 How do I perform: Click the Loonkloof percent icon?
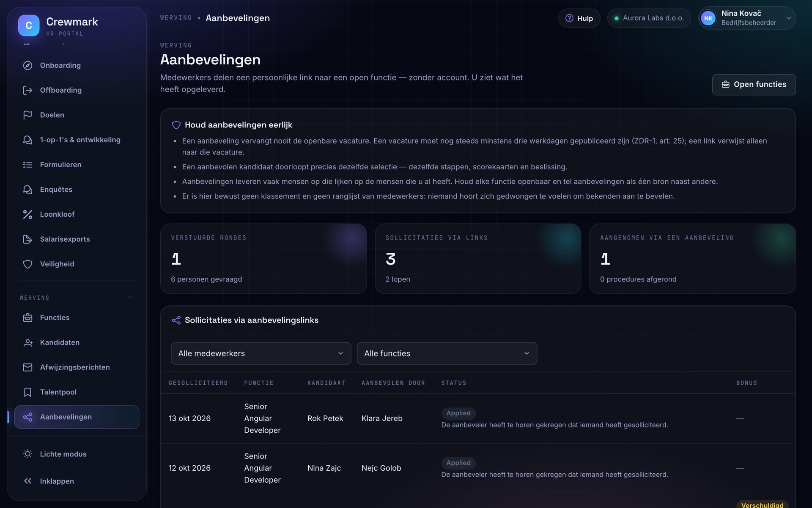coord(27,214)
